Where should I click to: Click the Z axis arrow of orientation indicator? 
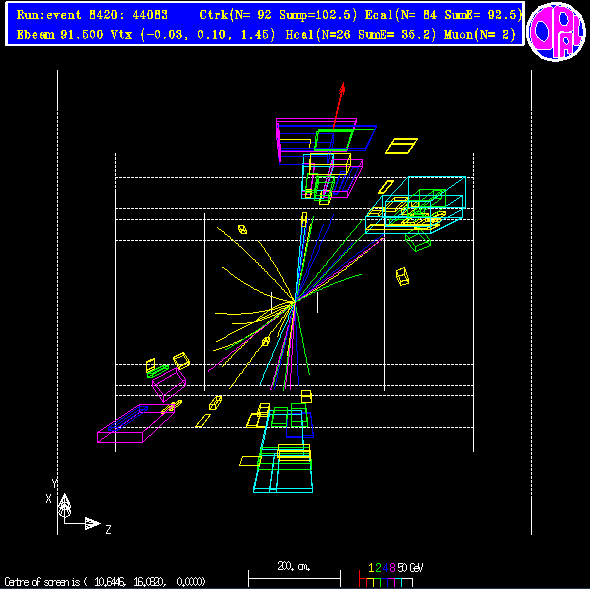(93, 523)
